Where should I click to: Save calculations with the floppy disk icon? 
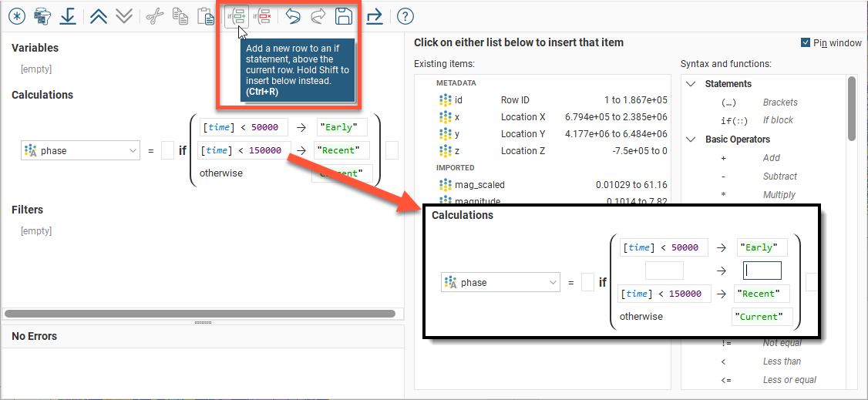coord(344,16)
